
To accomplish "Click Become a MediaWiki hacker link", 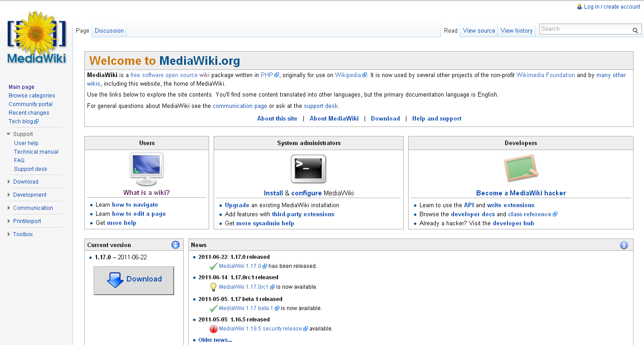I will pos(521,193).
